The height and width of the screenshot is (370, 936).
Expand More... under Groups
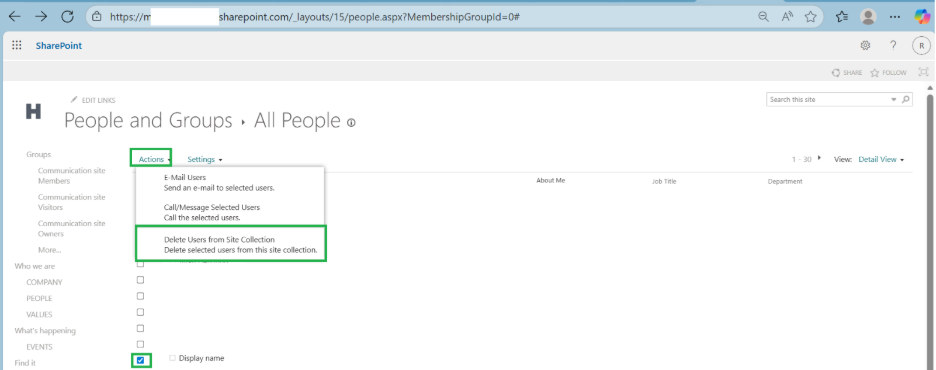(50, 250)
